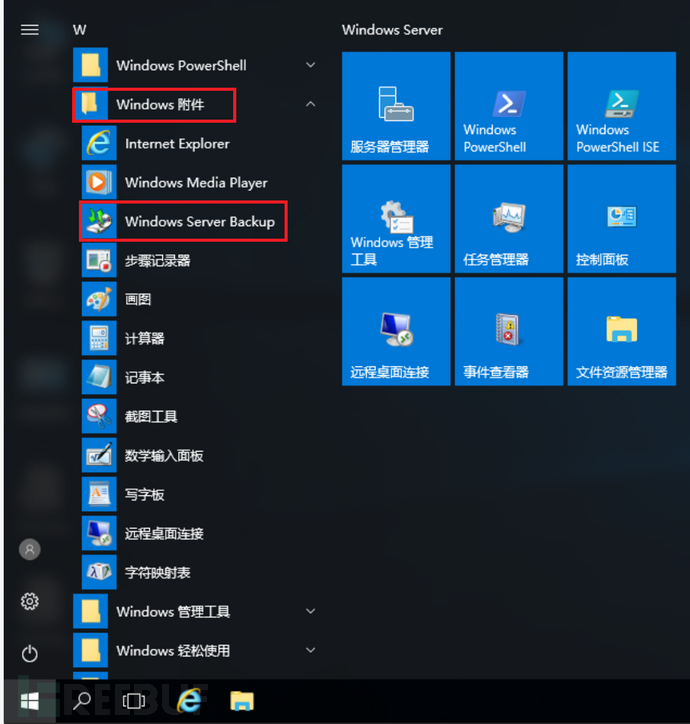The width and height of the screenshot is (690, 724).
Task: Click the 服务器管理器 tile
Action: [396, 106]
